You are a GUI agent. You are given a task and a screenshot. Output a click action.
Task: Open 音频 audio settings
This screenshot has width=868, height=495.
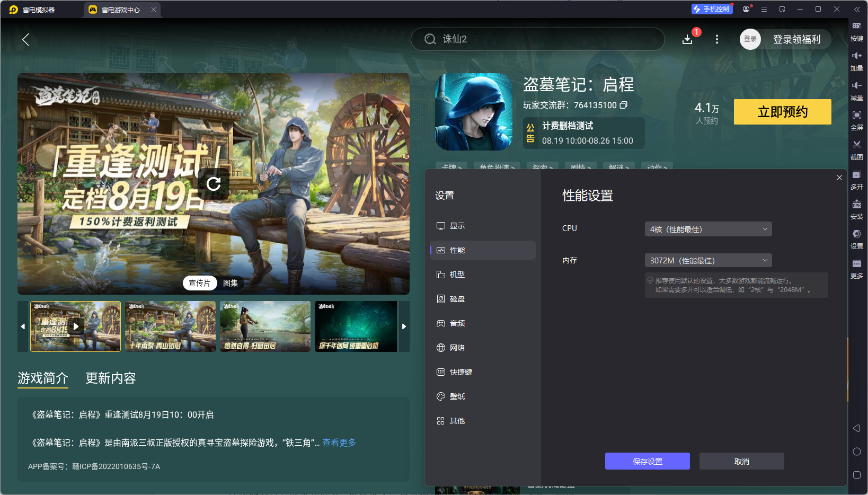[x=483, y=323]
